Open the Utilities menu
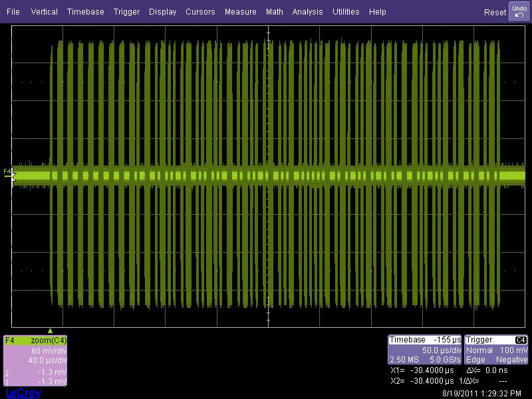Image resolution: width=532 pixels, height=399 pixels. 346,12
